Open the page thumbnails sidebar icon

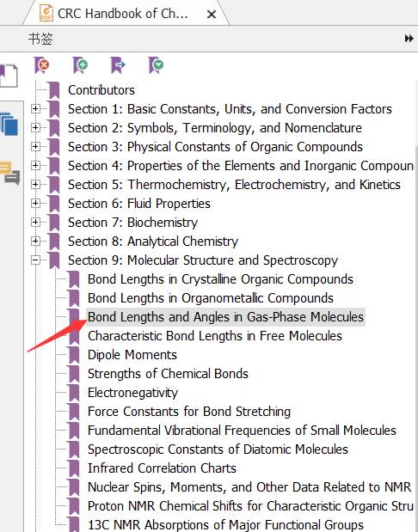(x=9, y=76)
